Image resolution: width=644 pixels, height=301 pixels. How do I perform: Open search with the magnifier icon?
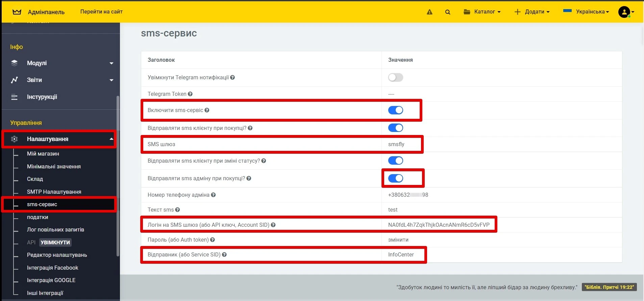tap(448, 12)
